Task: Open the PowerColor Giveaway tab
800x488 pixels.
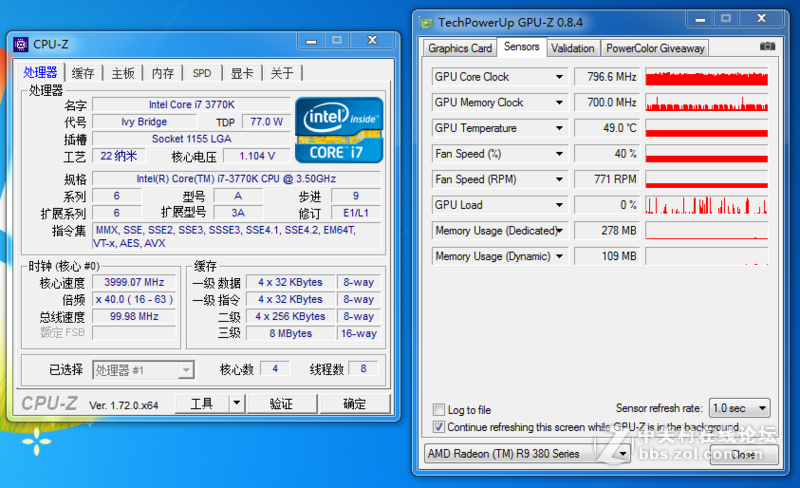Action: pyautogui.click(x=655, y=48)
